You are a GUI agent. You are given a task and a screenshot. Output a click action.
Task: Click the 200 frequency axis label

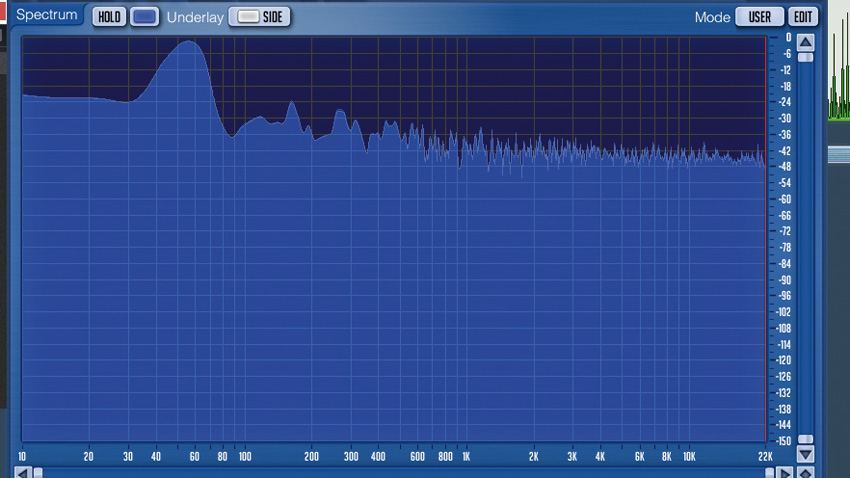coord(311,457)
